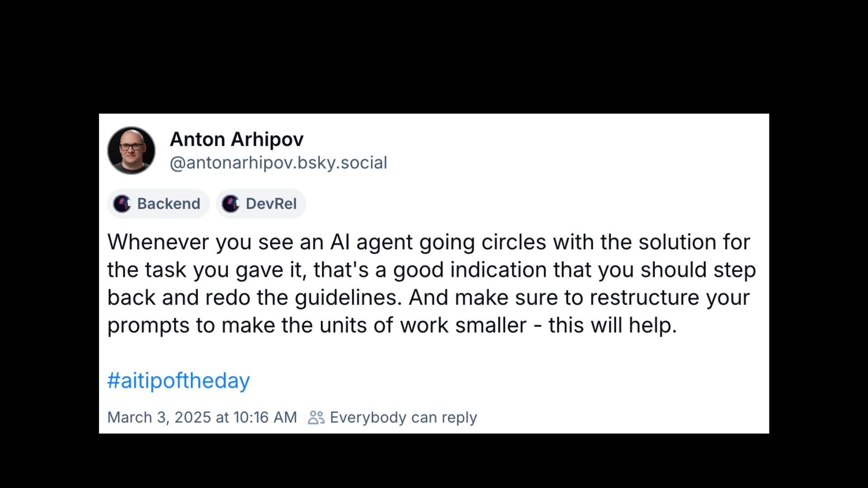Select the DevRel label text
Viewport: 868px width, 488px height.
point(271,204)
